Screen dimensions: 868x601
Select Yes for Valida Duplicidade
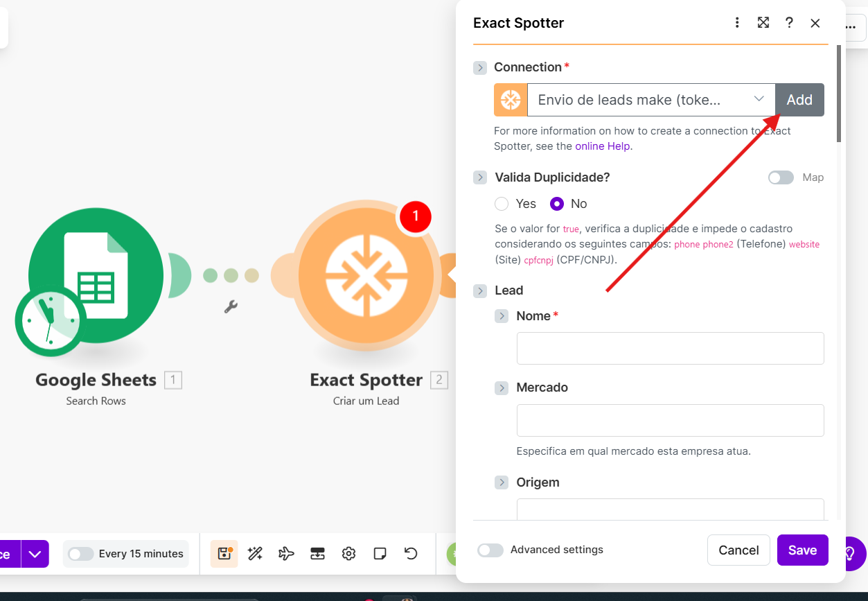point(502,204)
